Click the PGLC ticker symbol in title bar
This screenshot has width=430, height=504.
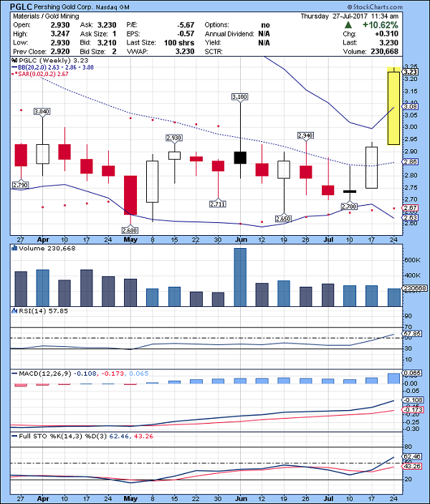click(21, 6)
